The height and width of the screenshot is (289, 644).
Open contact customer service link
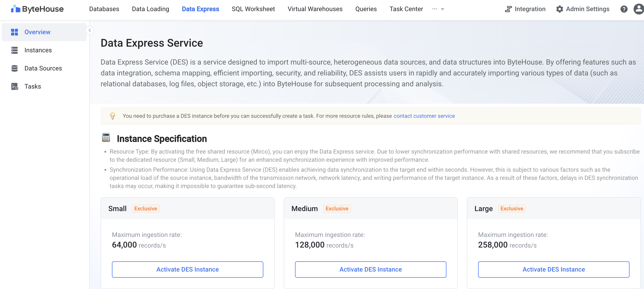click(424, 116)
